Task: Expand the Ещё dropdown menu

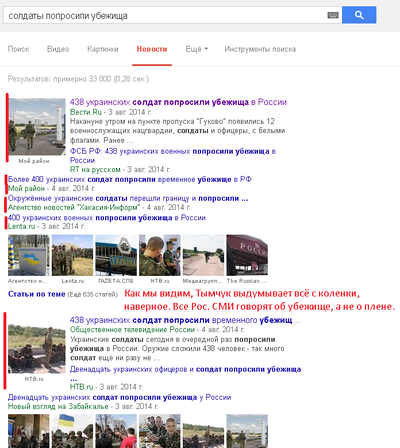Action: click(197, 49)
